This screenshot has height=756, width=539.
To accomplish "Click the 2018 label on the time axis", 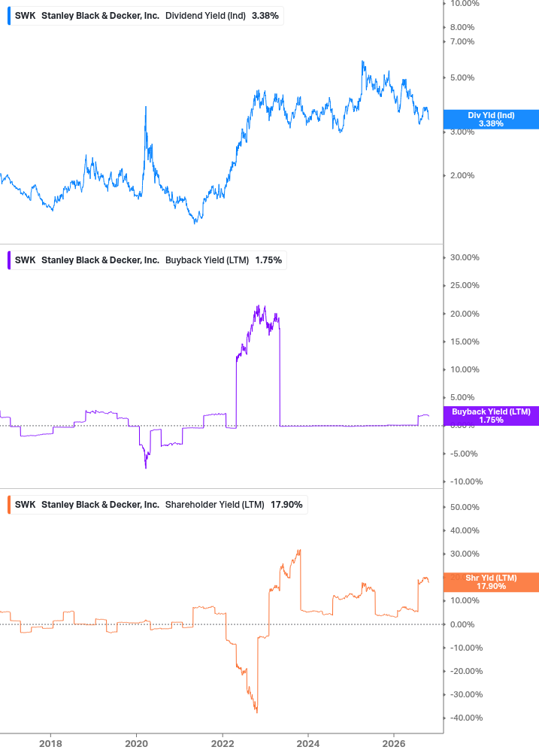I will pos(50,743).
